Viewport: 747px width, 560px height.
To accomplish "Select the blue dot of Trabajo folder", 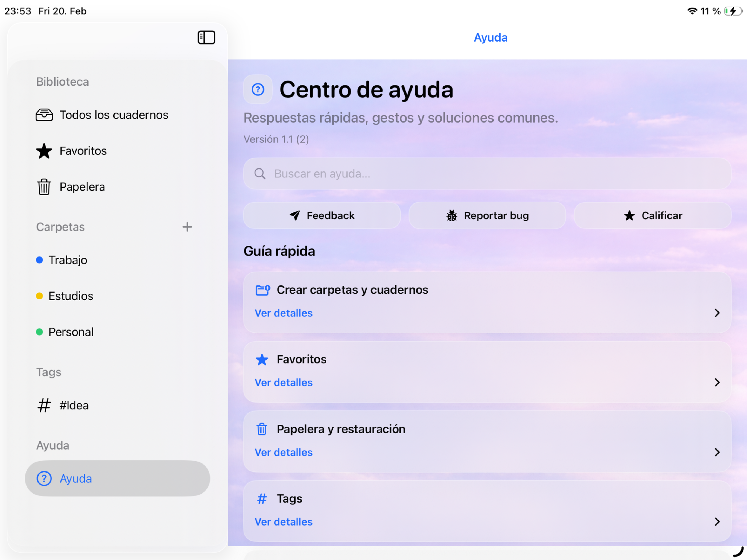I will 40,260.
